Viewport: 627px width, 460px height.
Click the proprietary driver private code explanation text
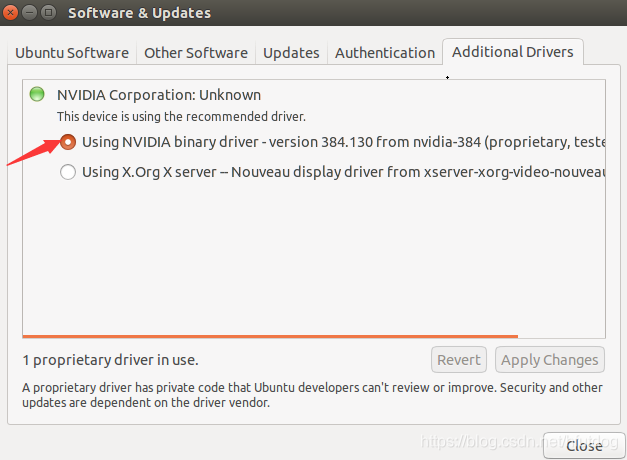[x=312, y=395]
